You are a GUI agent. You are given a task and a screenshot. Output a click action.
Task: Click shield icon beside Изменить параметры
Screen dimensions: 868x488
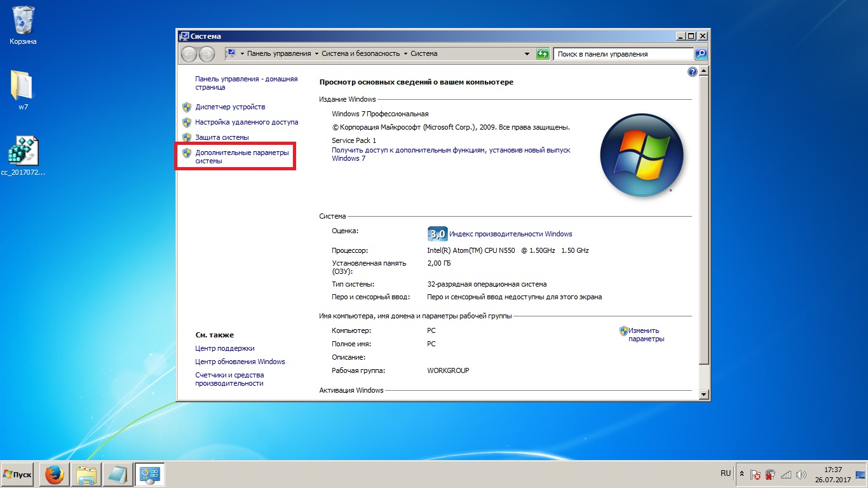click(x=624, y=330)
